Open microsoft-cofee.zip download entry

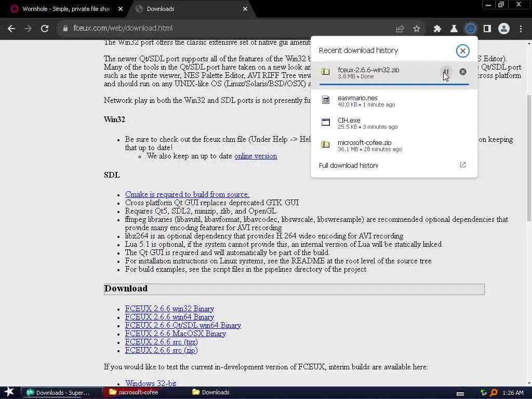pos(394,145)
